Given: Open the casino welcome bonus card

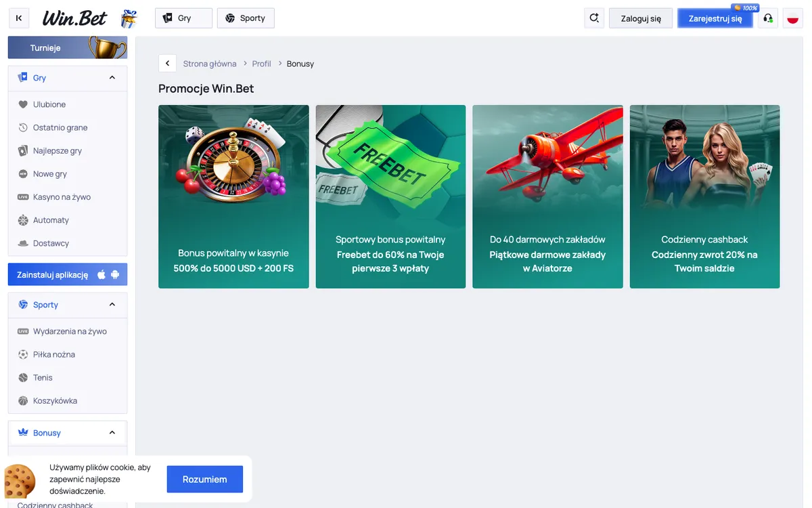Looking at the screenshot, I should tap(233, 196).
